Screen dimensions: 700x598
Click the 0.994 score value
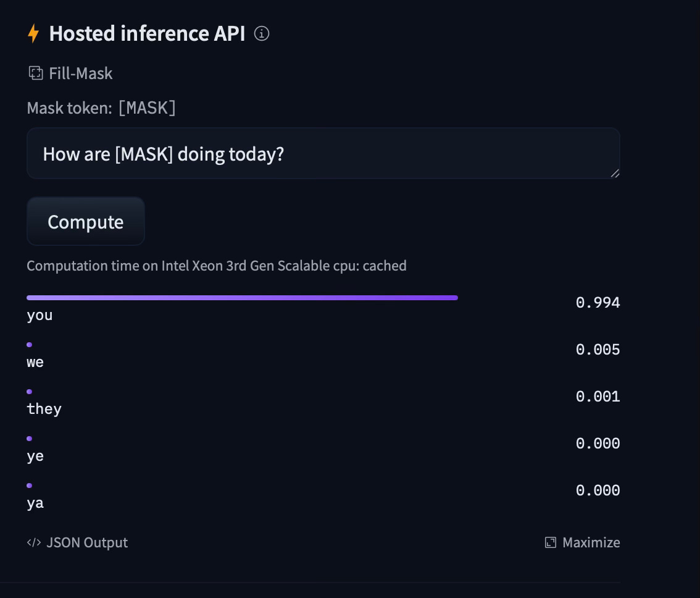click(x=598, y=303)
